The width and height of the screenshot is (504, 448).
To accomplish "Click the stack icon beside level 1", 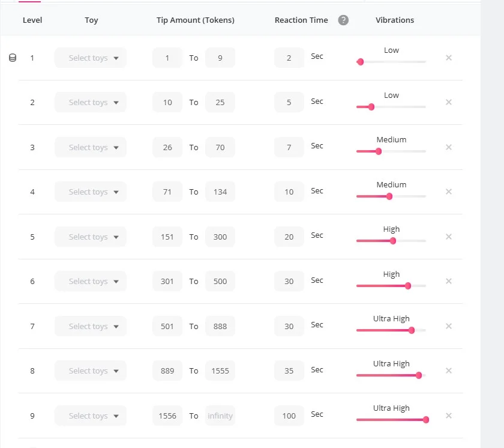I will click(13, 58).
